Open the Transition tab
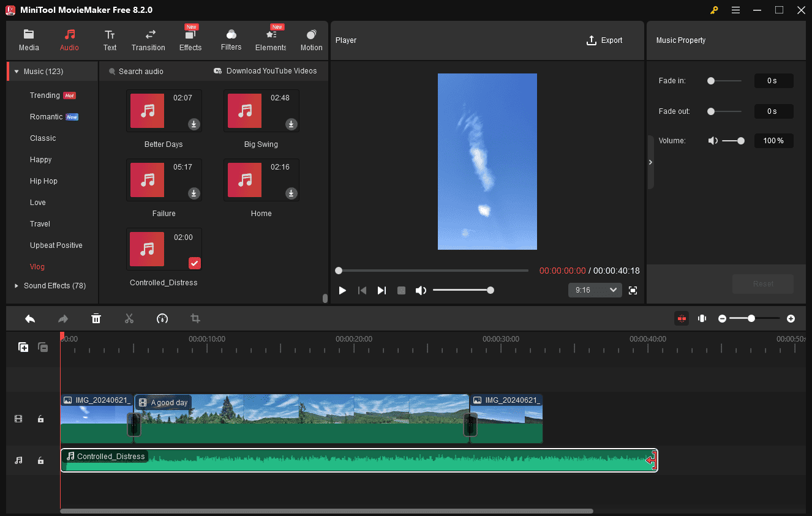The width and height of the screenshot is (812, 516). [x=148, y=40]
